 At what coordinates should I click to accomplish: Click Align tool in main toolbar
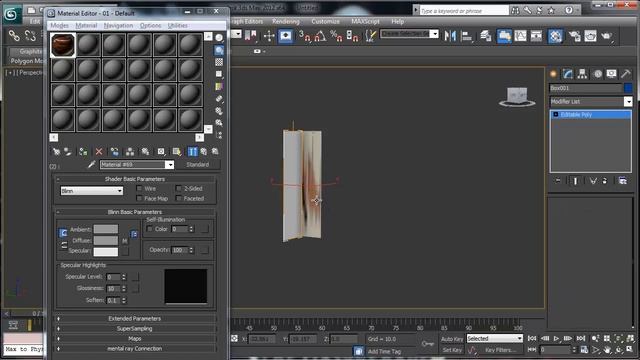pos(467,36)
